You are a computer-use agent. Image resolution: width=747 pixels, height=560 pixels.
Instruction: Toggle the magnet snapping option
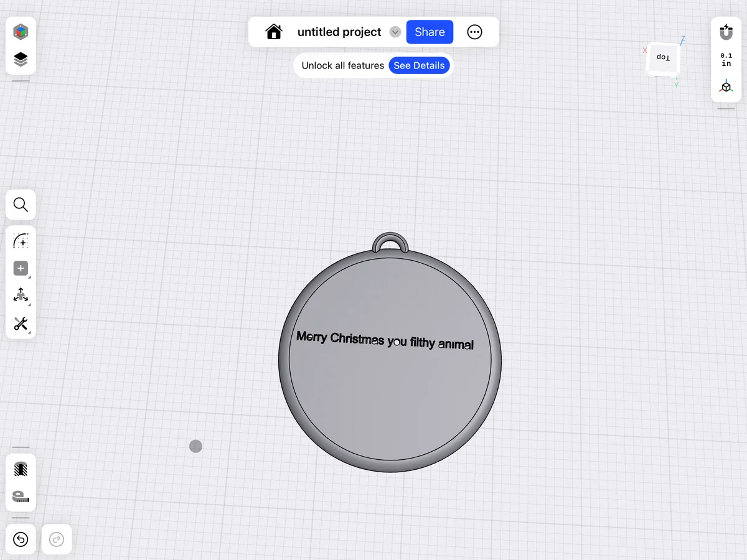[x=726, y=32]
